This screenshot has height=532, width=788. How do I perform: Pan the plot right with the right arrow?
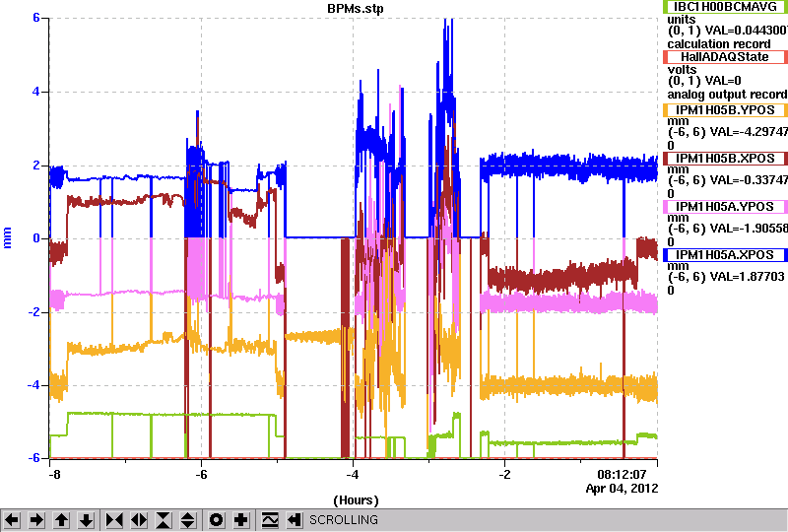(x=36, y=520)
